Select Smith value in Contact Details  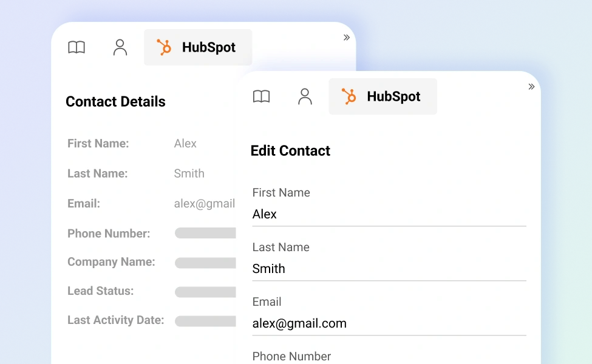point(189,174)
